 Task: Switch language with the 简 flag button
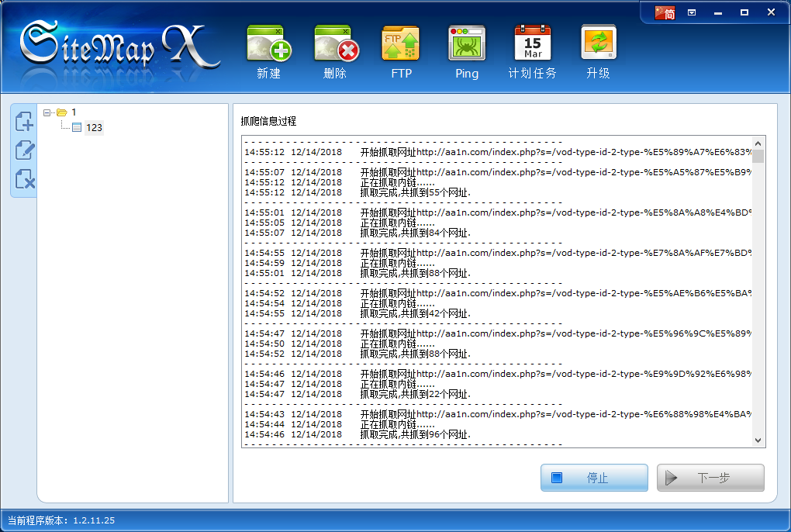point(665,12)
